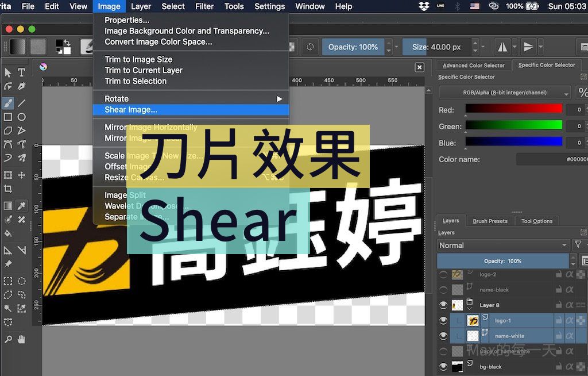
Task: Open the Normal blending mode dropdown
Action: click(503, 245)
